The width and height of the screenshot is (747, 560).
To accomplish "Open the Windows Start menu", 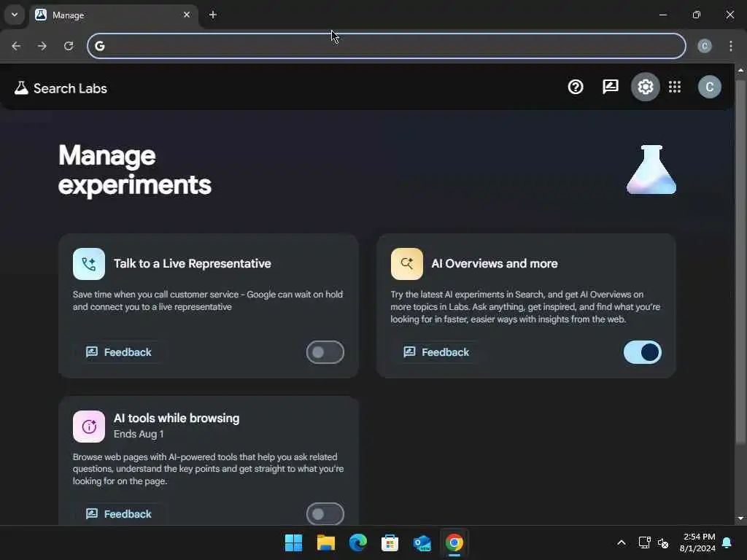I will click(293, 542).
